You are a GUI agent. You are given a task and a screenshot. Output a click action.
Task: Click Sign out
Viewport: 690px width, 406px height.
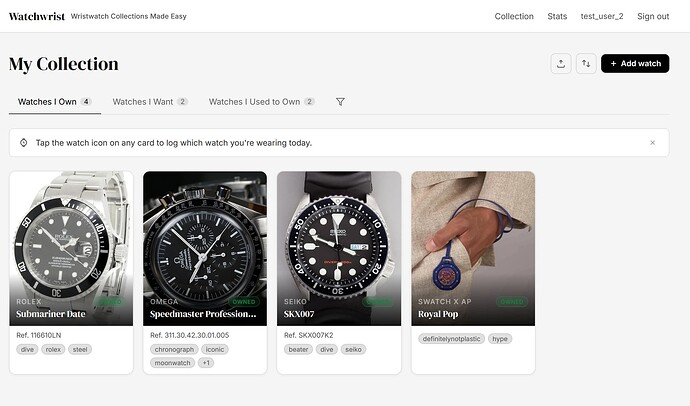pyautogui.click(x=653, y=16)
